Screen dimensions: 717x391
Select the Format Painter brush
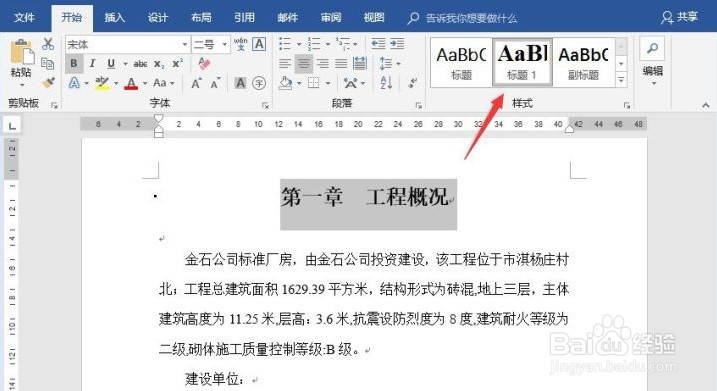pos(48,83)
